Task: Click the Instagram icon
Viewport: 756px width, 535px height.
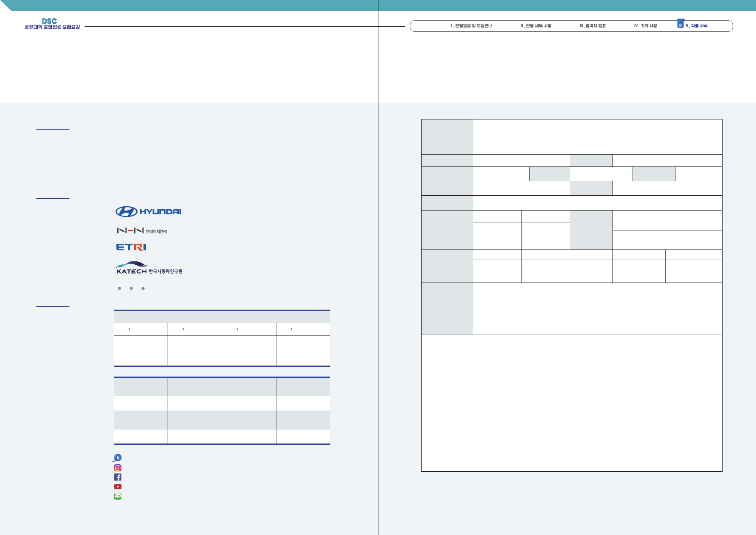Action: [118, 468]
